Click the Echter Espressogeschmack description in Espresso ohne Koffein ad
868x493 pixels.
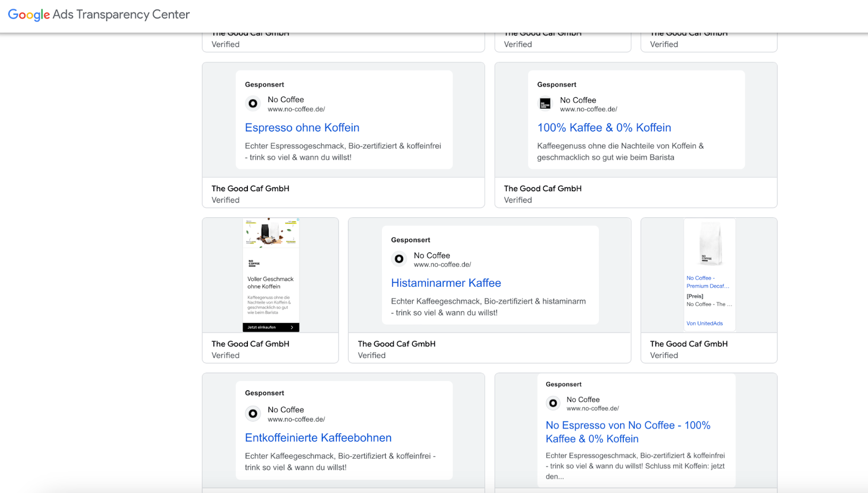click(x=343, y=151)
